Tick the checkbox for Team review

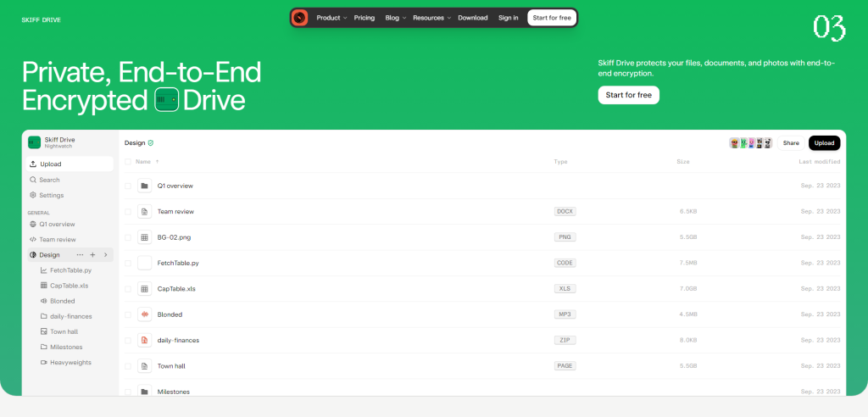(128, 211)
